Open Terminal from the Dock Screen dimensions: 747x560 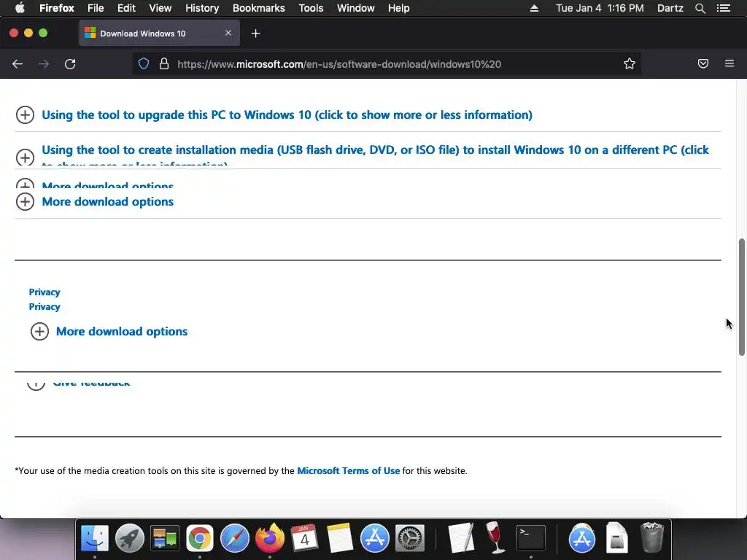click(x=531, y=538)
